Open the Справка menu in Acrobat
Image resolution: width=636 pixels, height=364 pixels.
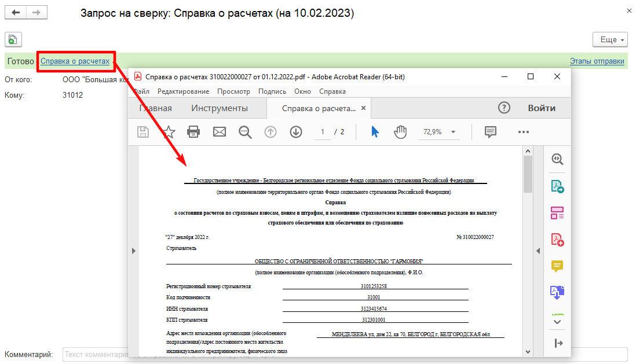pyautogui.click(x=332, y=91)
